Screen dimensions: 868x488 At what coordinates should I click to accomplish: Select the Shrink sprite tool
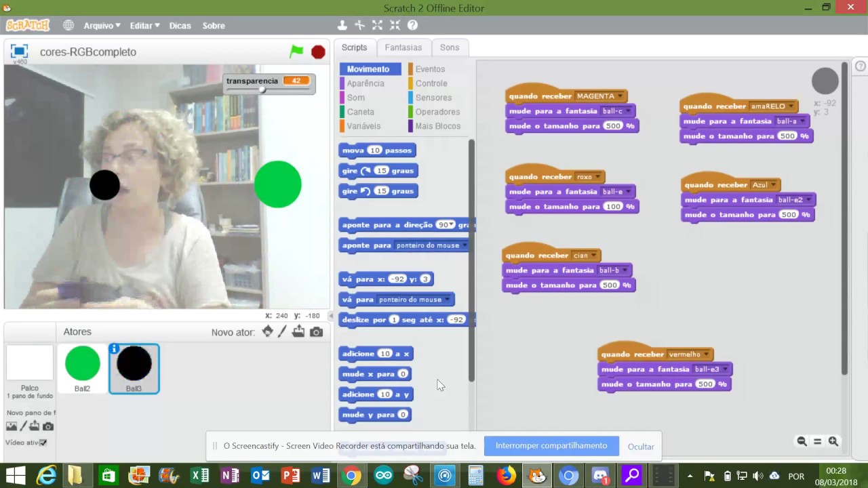[395, 25]
